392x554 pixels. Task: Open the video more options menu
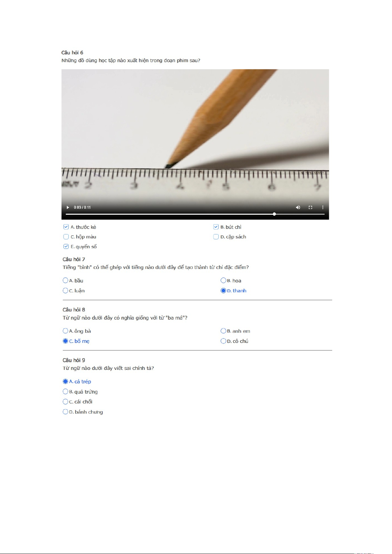(323, 207)
